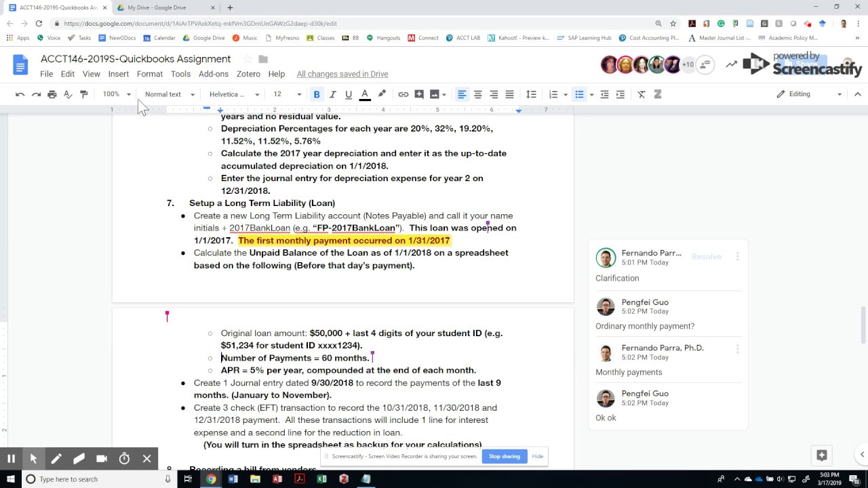Click the Redo icon in toolbar
This screenshot has width=868, height=488.
tap(36, 94)
